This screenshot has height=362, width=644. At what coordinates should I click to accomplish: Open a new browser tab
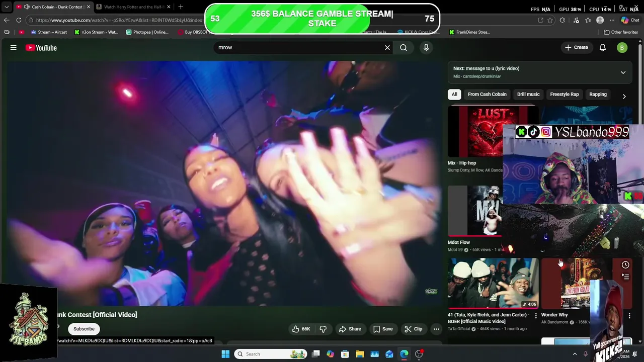point(181,7)
